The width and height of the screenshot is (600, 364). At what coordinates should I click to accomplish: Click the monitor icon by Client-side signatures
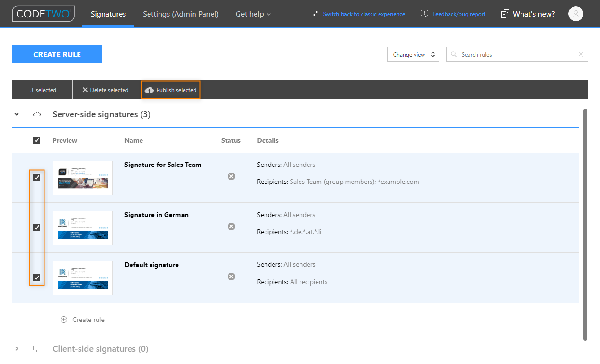click(x=37, y=349)
